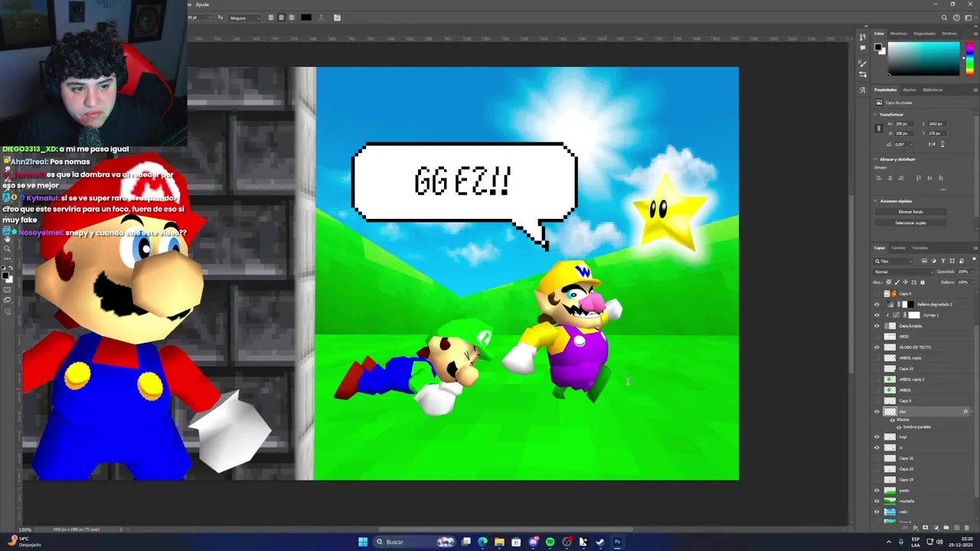The height and width of the screenshot is (551, 980).
Task: Click the Eliminar fondo button
Action: click(911, 212)
